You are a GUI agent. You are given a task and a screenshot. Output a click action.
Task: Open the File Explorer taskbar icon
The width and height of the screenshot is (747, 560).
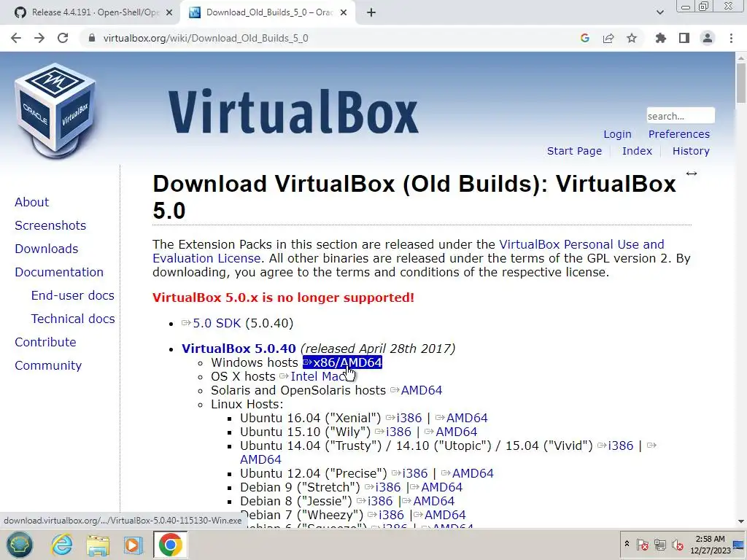98,544
